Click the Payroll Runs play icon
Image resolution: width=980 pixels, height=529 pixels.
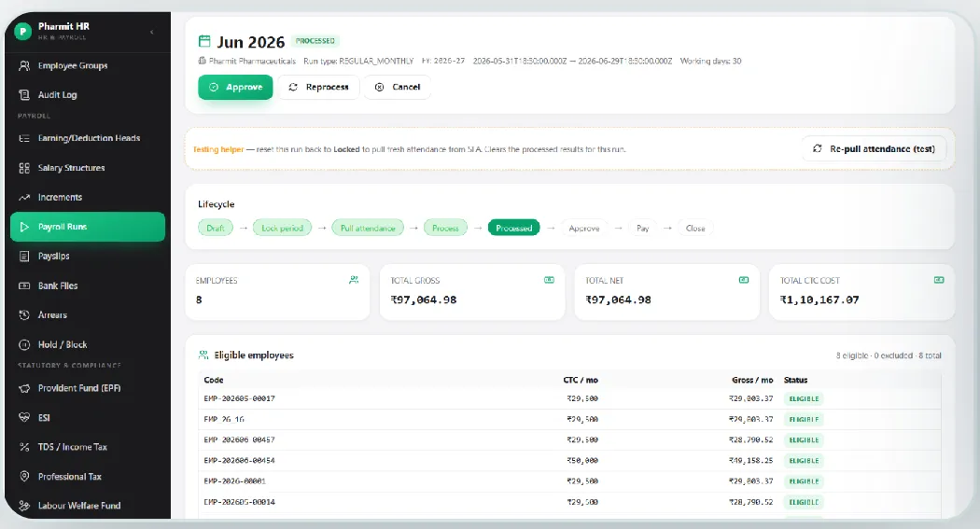24,227
